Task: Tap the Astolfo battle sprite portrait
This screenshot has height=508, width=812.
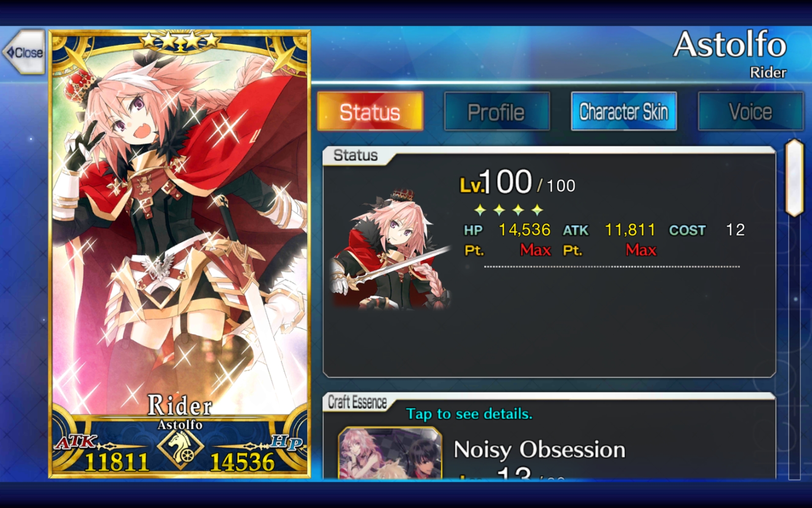Action: tap(391, 250)
